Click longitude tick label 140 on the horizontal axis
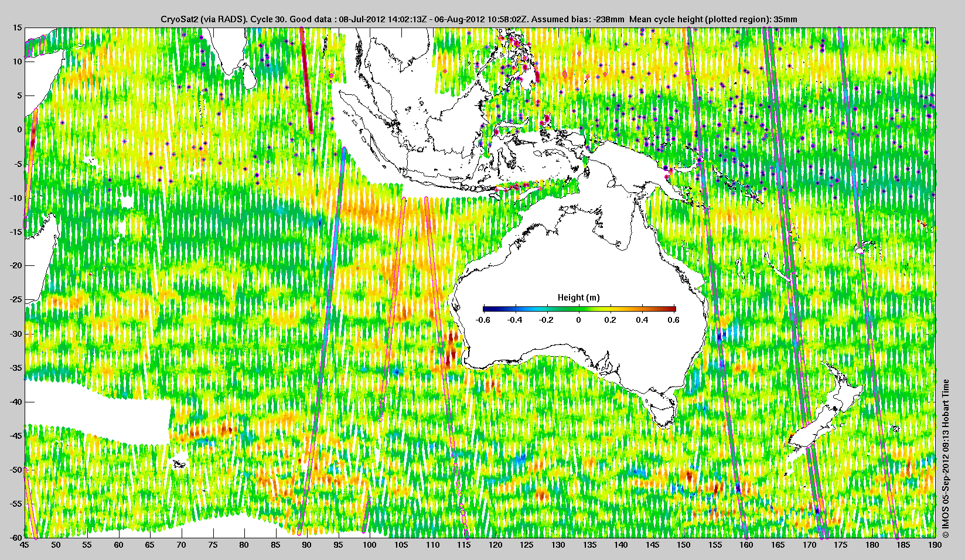 point(621,545)
